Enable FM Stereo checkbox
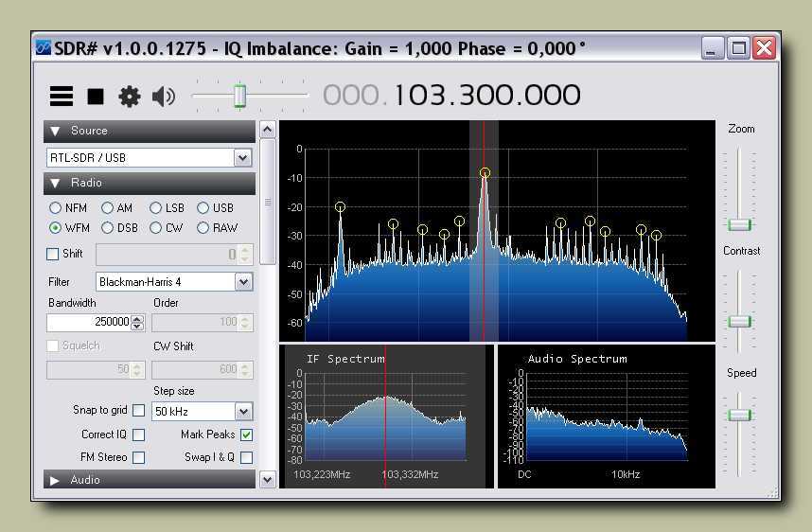This screenshot has width=812, height=532. tap(139, 458)
